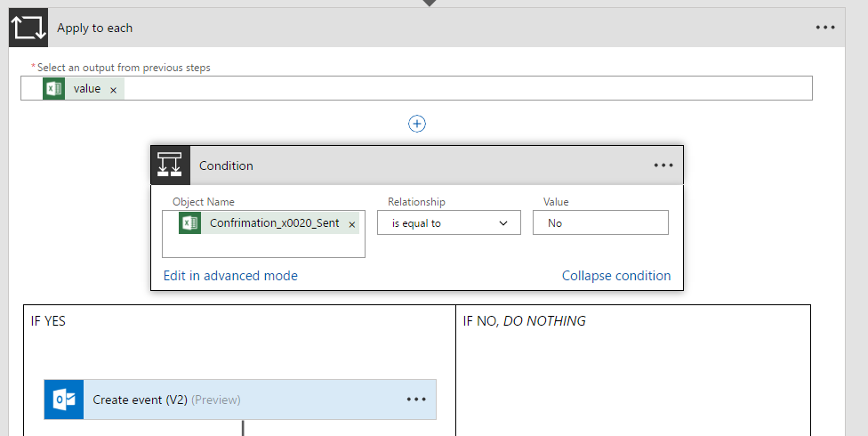The image size is (868, 436).
Task: Click the Outlook icon on Create event
Action: click(64, 400)
